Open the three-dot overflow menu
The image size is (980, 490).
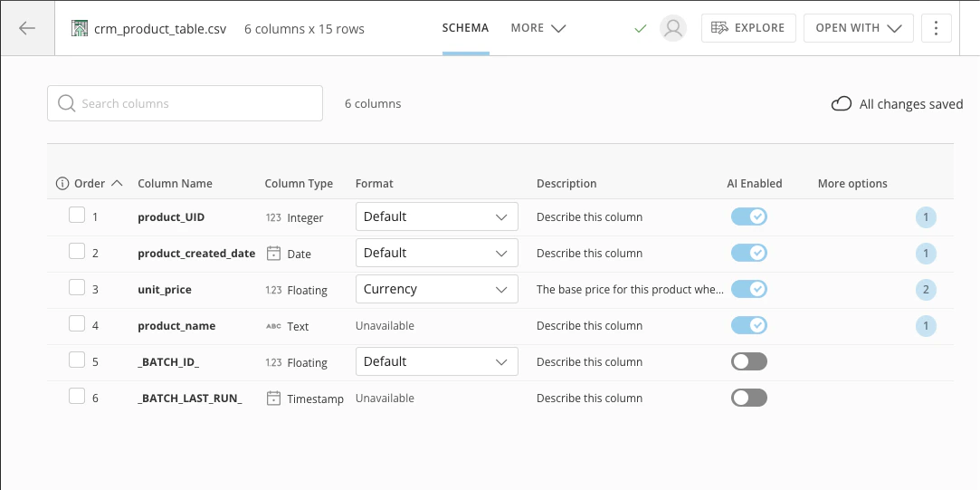click(x=936, y=28)
